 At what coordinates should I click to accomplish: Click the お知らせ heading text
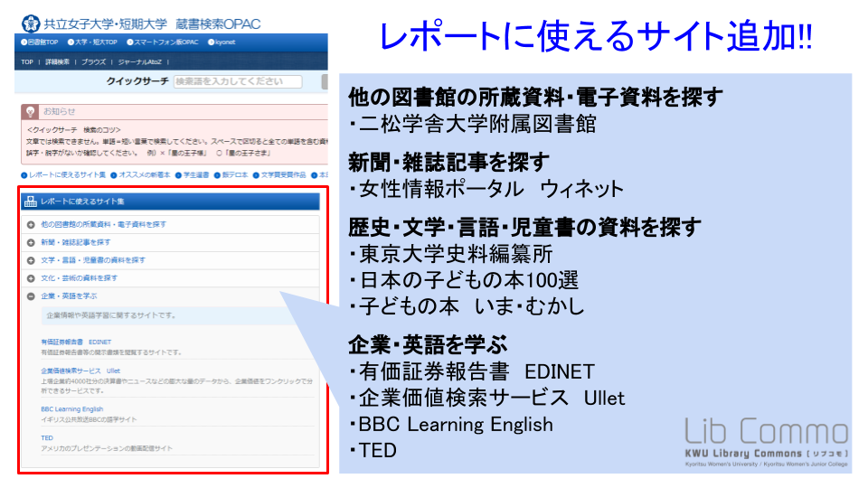pyautogui.click(x=60, y=111)
